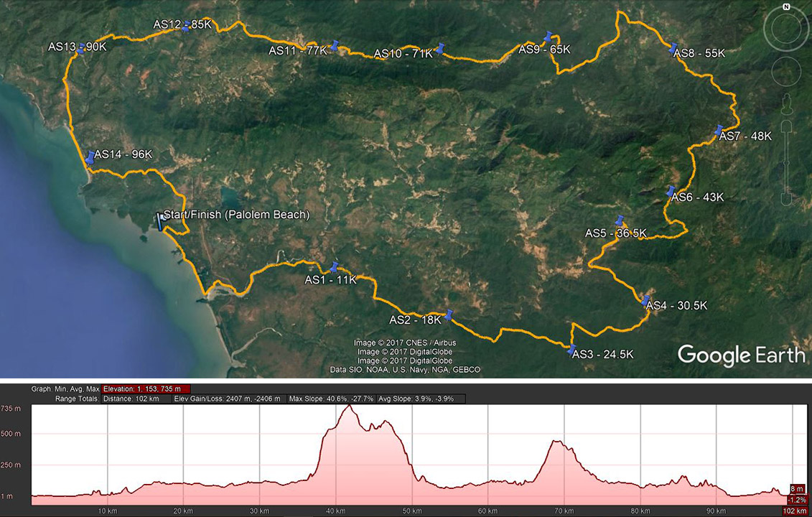Image resolution: width=812 pixels, height=517 pixels.
Task: Click zoom in at top of zoom slider
Action: pyautogui.click(x=785, y=124)
